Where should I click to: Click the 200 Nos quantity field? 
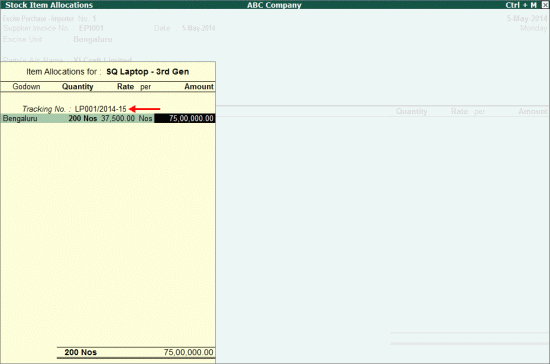(82, 119)
